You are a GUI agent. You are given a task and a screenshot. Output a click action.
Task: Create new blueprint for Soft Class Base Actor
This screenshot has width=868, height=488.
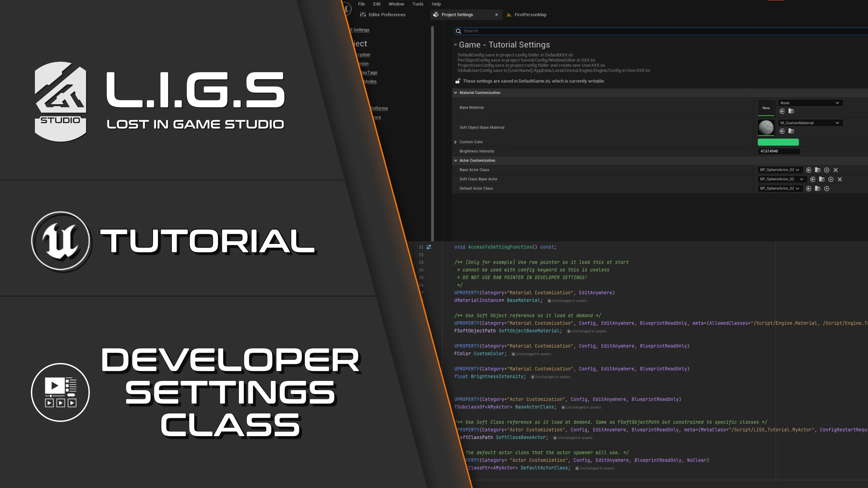pos(831,179)
